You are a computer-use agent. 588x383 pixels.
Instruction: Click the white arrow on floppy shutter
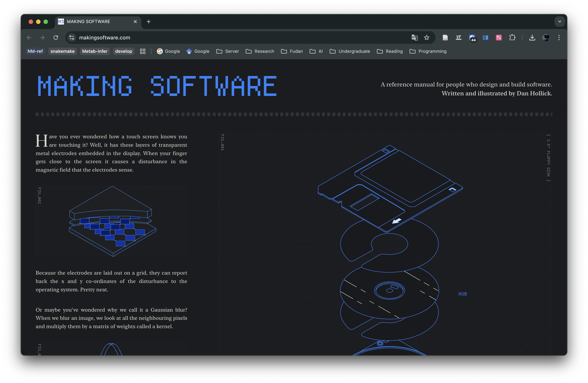click(397, 221)
